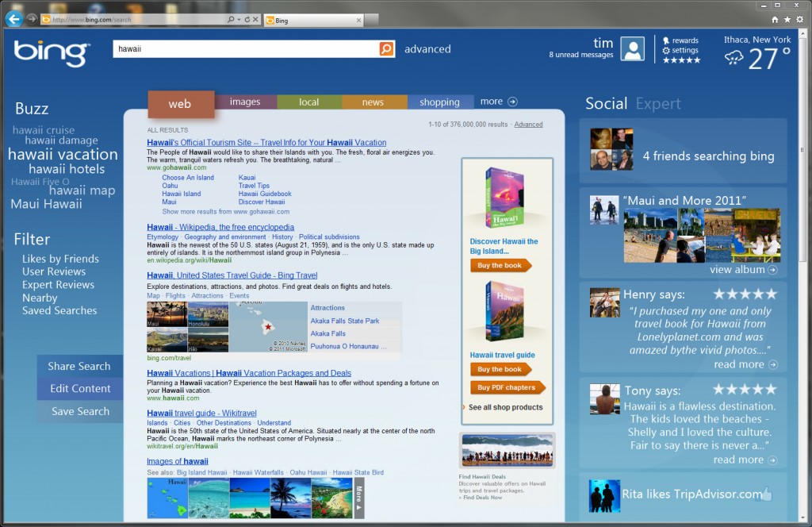The image size is (812, 527).
Task: Click See all shop products link
Action: (505, 407)
